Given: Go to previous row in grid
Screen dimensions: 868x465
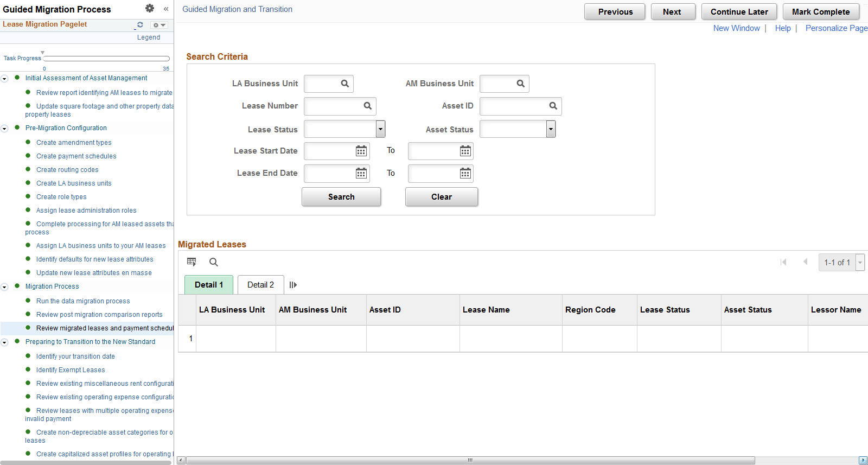Looking at the screenshot, I should pos(806,262).
